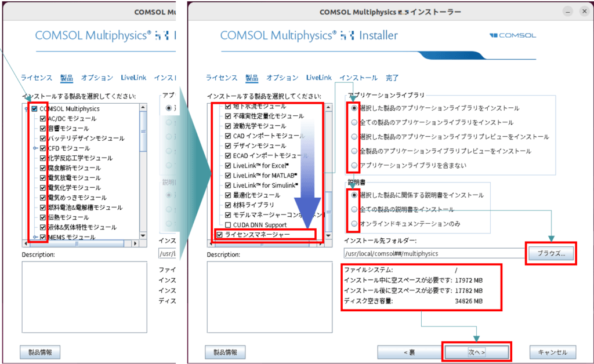The width and height of the screenshot is (594, 364).
Task: Deselect the AC/DC モジュール checkbox
Action: 43,119
